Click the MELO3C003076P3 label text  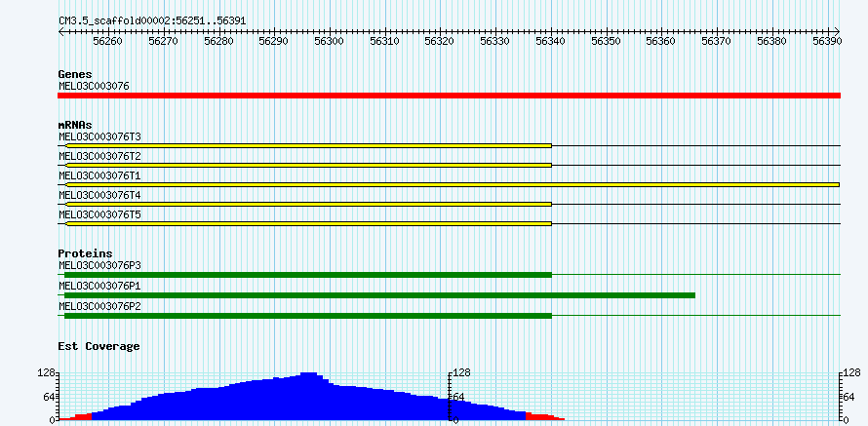tap(99, 265)
